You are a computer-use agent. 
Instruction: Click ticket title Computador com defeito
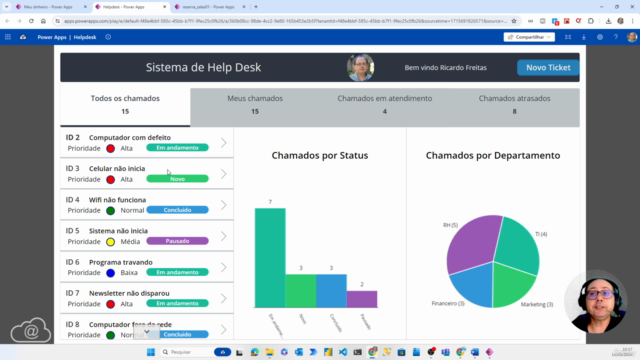(130, 138)
